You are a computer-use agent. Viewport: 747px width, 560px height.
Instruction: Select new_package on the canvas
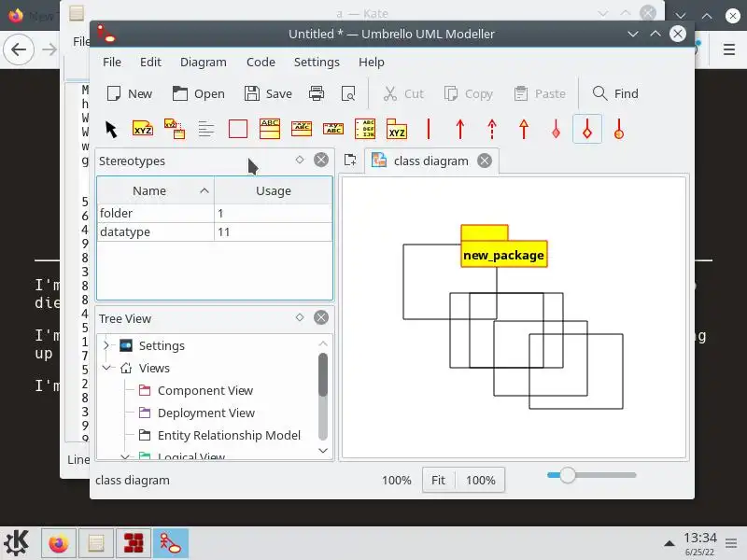tap(503, 255)
